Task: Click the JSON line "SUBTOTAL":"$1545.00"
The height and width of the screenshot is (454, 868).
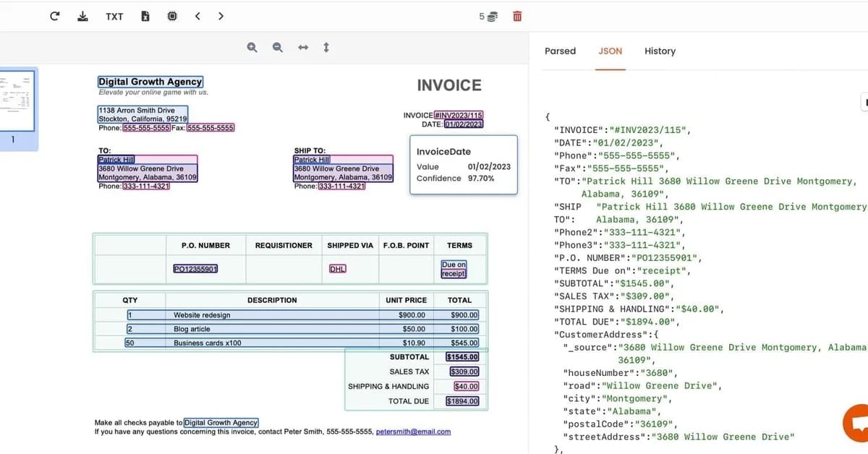Action: [613, 283]
